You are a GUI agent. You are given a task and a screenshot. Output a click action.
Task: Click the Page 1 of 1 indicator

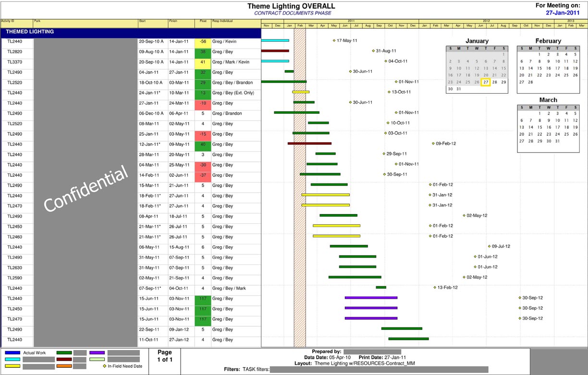(165, 355)
